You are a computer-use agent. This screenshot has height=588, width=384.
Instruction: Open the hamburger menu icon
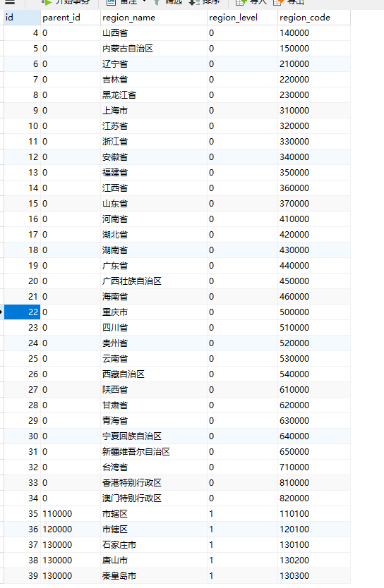(x=10, y=2)
